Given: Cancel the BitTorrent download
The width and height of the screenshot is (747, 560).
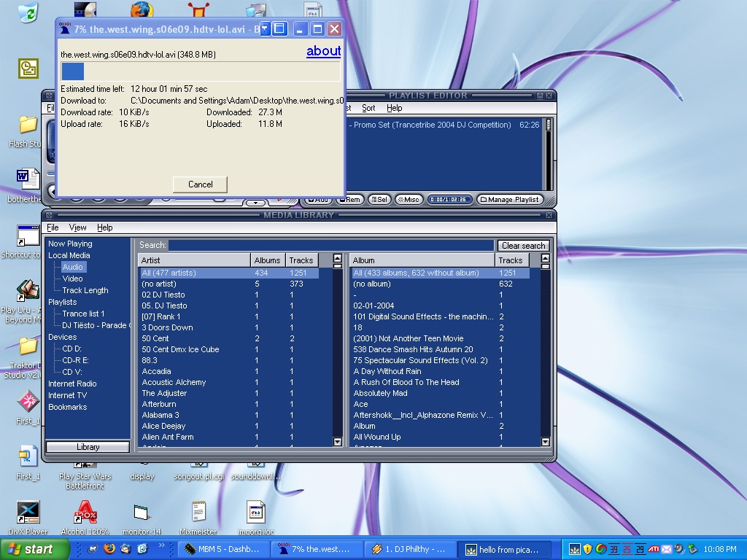Looking at the screenshot, I should (200, 184).
